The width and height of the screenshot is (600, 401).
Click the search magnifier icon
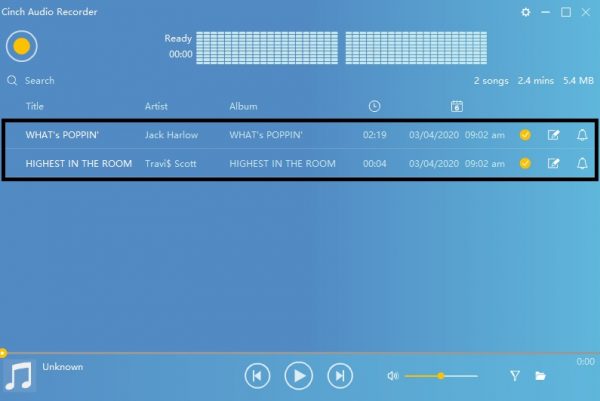[12, 80]
